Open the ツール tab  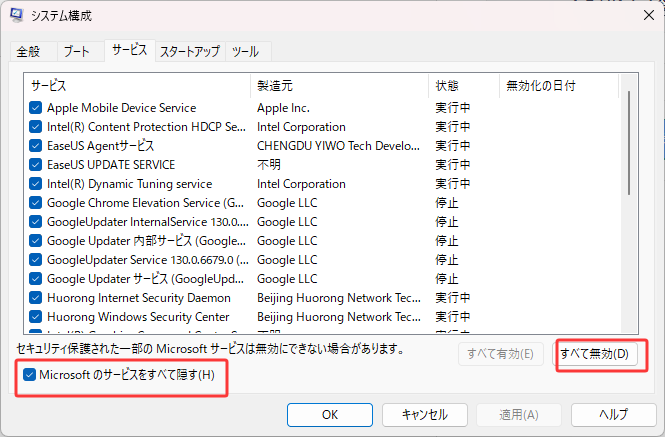[246, 52]
